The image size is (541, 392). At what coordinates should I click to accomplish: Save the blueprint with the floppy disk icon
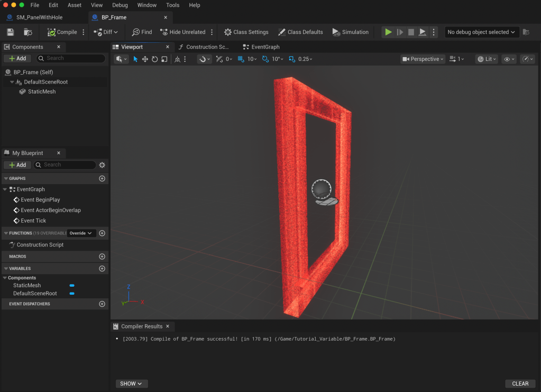(x=10, y=32)
